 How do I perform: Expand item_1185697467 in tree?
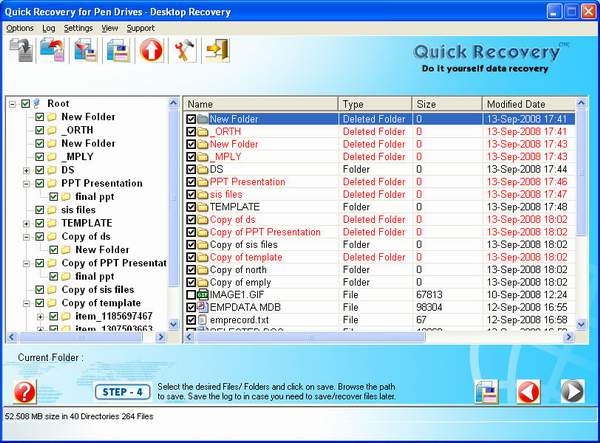40,317
